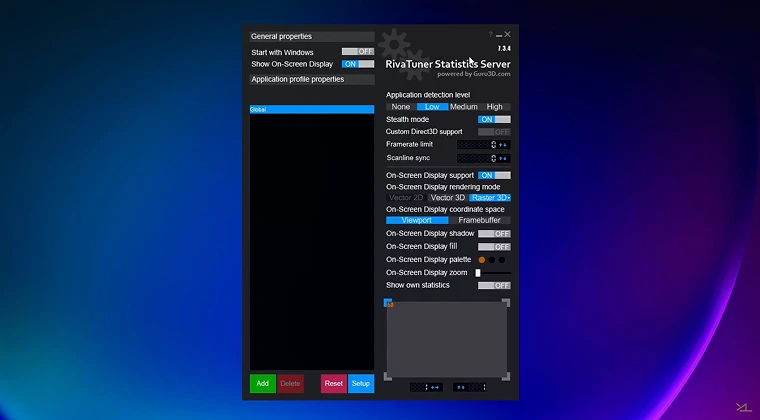Viewport: 760px width, 420px height.
Task: Click the help question mark icon
Action: [490, 35]
